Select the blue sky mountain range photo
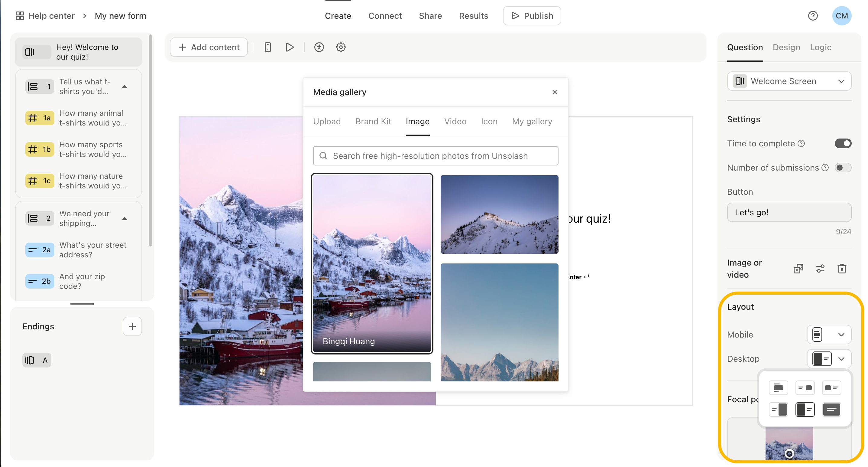 [x=499, y=322]
